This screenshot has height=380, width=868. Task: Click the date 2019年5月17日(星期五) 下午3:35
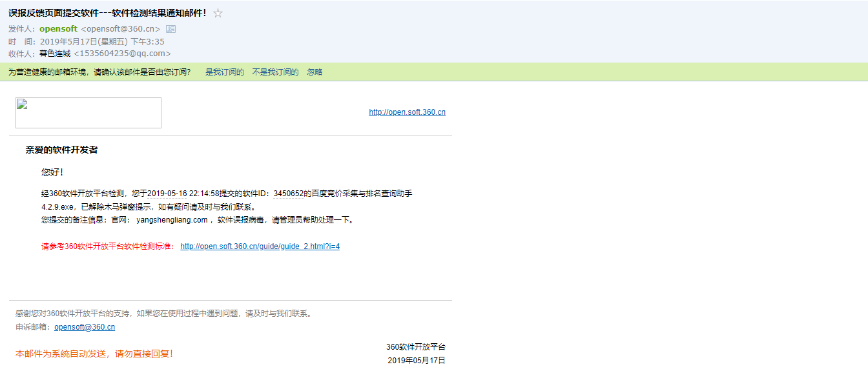(x=102, y=41)
